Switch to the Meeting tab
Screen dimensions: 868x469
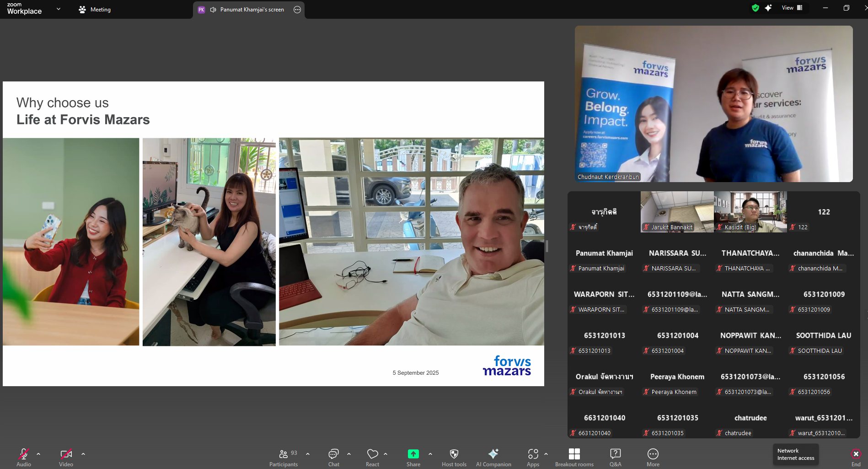tap(95, 9)
